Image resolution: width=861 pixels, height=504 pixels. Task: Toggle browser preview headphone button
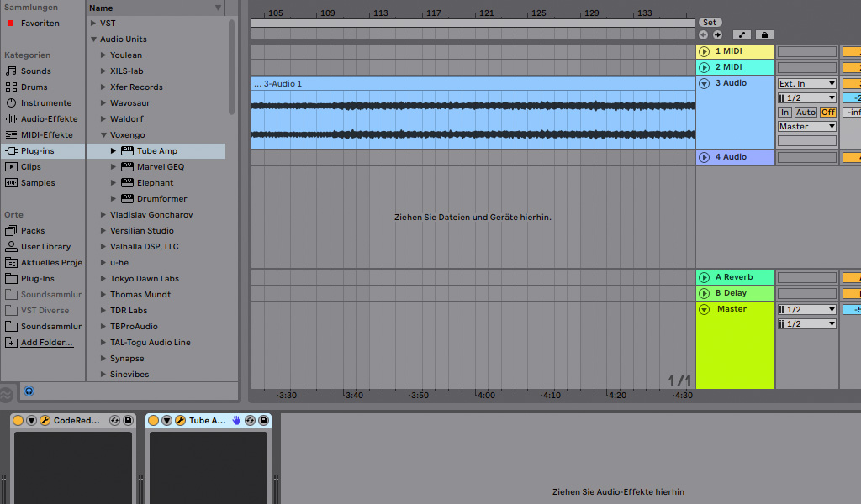(x=29, y=391)
